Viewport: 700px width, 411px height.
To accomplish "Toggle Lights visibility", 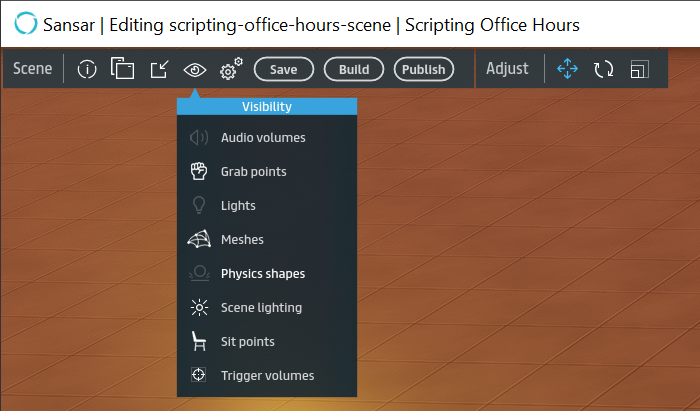I will 238,206.
